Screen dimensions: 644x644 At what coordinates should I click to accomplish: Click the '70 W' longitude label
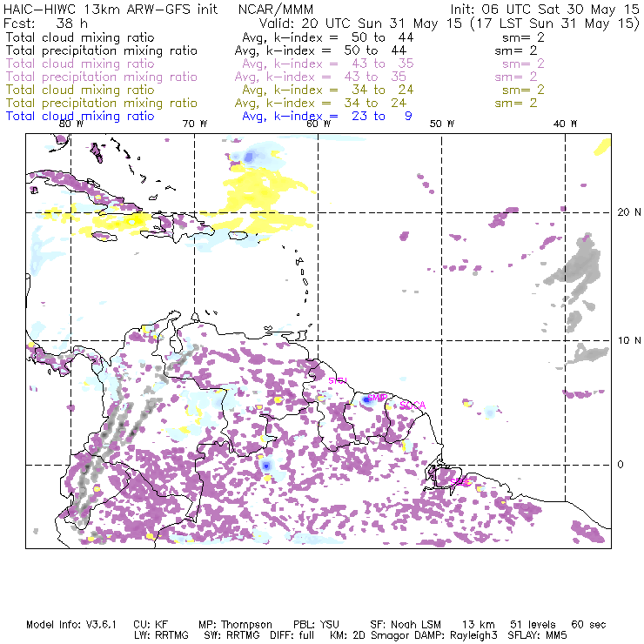195,124
